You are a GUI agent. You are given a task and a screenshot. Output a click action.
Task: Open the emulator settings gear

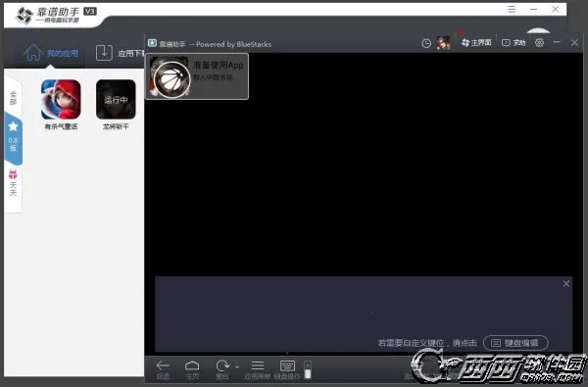[x=539, y=43]
